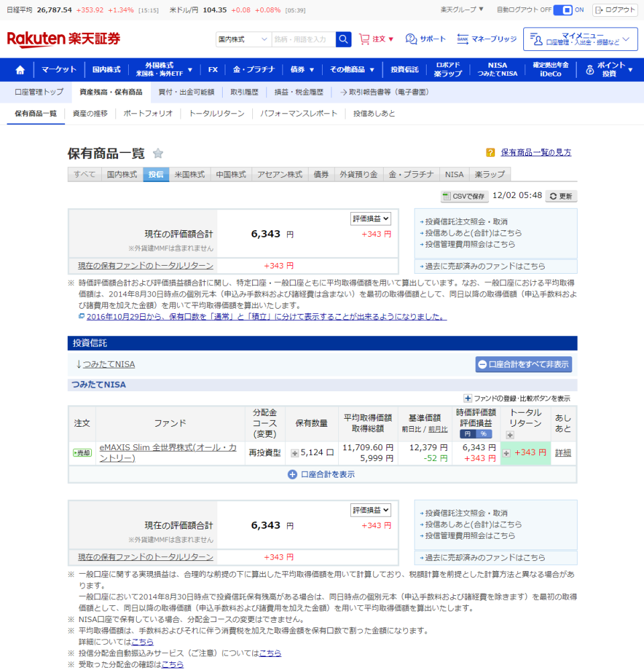This screenshot has width=644, height=671.
Task: Expand ポイント投資 navigation dropdown
Action: [609, 70]
